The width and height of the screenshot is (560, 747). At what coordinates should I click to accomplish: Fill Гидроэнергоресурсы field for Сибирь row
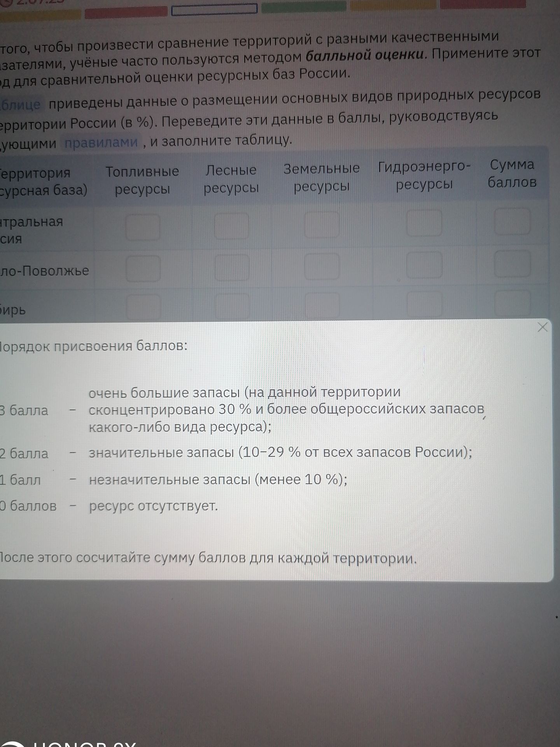(425, 305)
